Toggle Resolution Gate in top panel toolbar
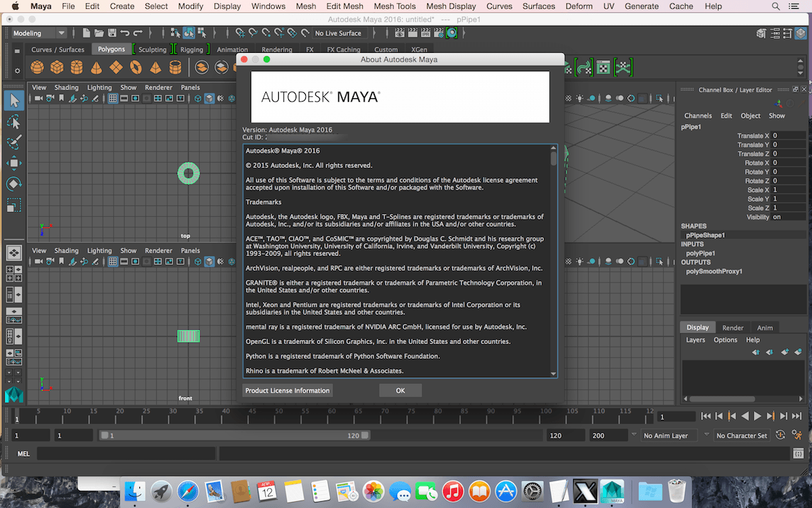 tap(136, 98)
